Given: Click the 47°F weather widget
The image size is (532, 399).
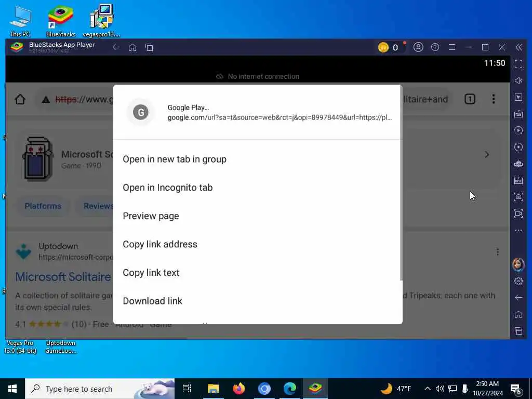Looking at the screenshot, I should coord(395,389).
